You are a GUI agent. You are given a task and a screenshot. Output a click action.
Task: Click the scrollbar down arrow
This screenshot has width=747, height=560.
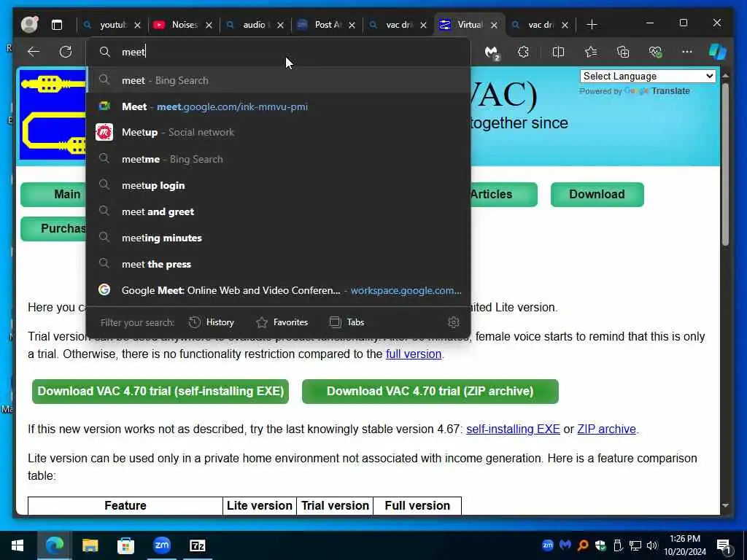[x=725, y=506]
